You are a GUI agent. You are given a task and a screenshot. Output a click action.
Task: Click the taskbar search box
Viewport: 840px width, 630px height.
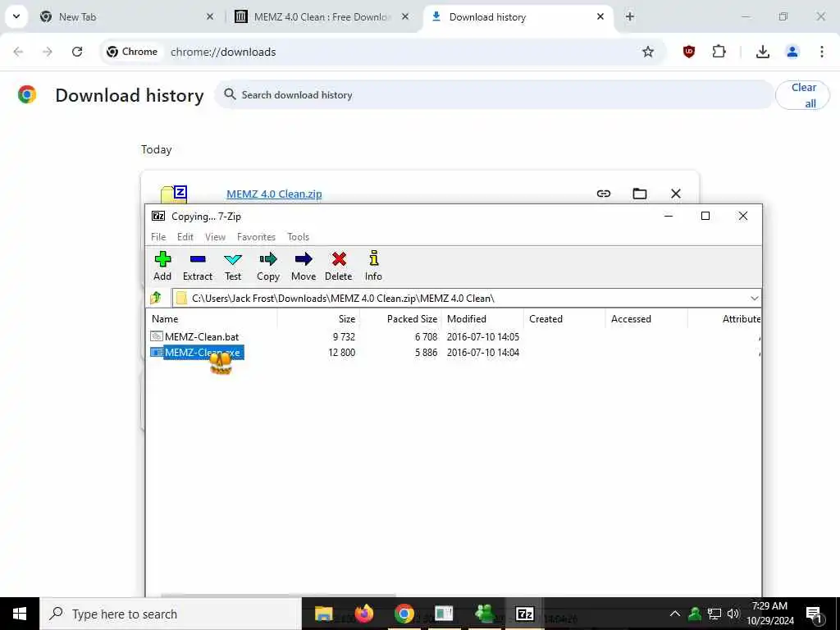(171, 614)
